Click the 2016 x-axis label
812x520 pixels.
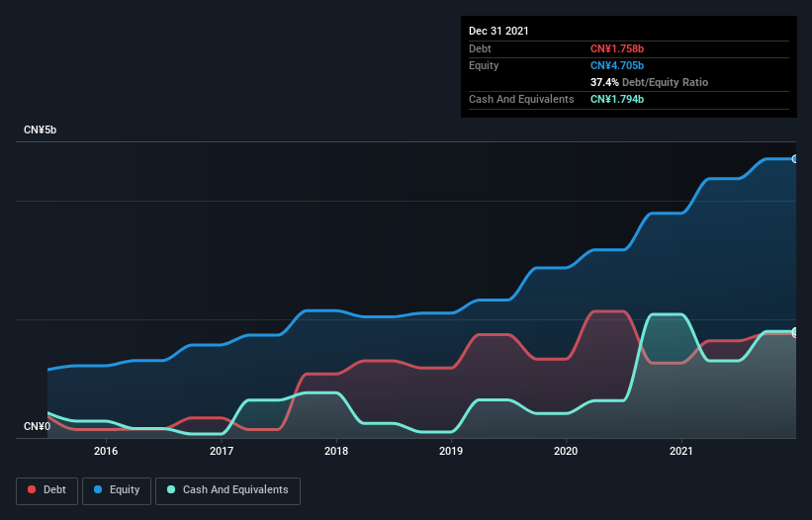point(106,451)
